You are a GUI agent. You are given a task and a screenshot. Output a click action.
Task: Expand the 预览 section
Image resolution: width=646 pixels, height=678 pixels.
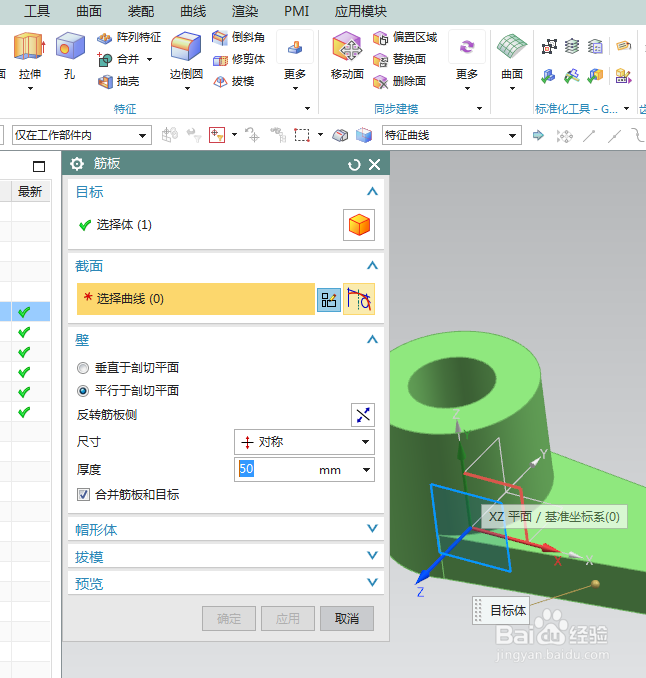(372, 582)
